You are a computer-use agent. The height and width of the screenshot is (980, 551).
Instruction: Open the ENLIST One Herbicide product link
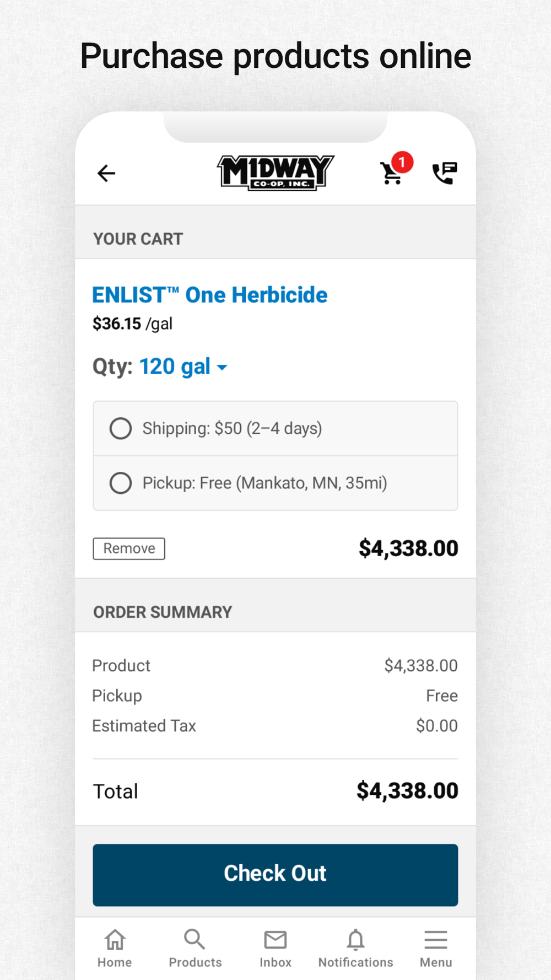click(x=209, y=295)
